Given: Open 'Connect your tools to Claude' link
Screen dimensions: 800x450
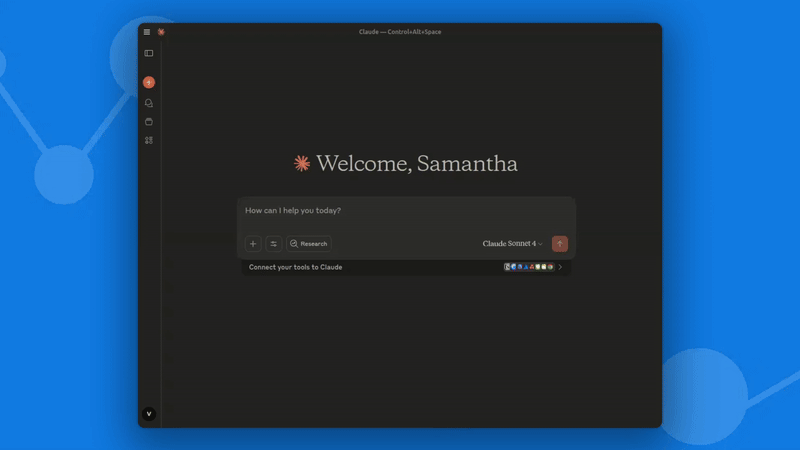Looking at the screenshot, I should [295, 267].
